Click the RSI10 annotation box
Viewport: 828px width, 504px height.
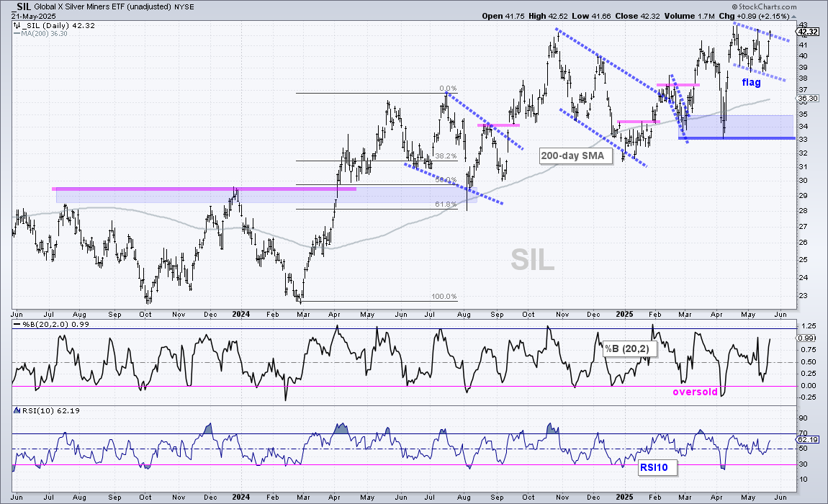coord(657,467)
